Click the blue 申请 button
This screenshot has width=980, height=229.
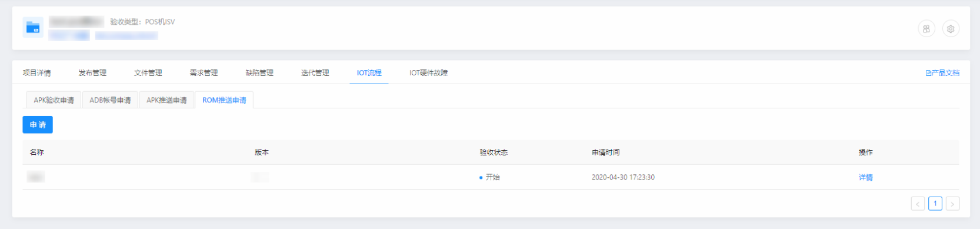coord(38,125)
